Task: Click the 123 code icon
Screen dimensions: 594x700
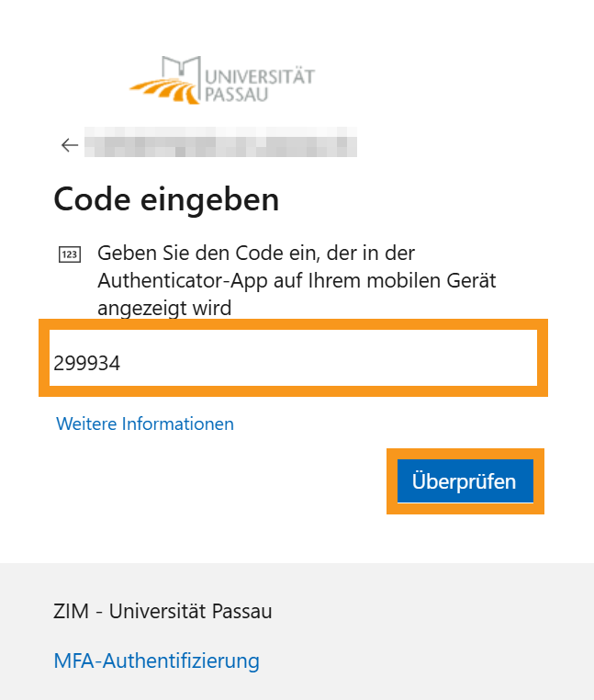Action: pos(69,254)
